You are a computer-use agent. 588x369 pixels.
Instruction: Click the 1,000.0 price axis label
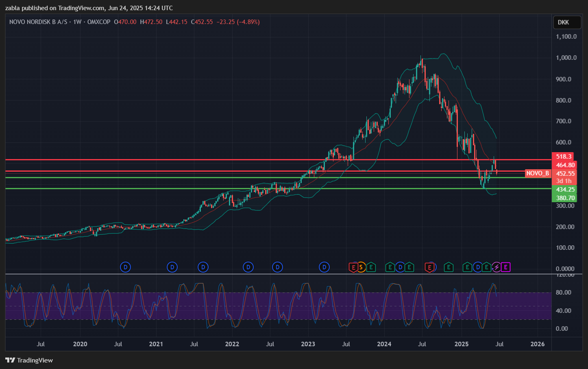(x=566, y=58)
